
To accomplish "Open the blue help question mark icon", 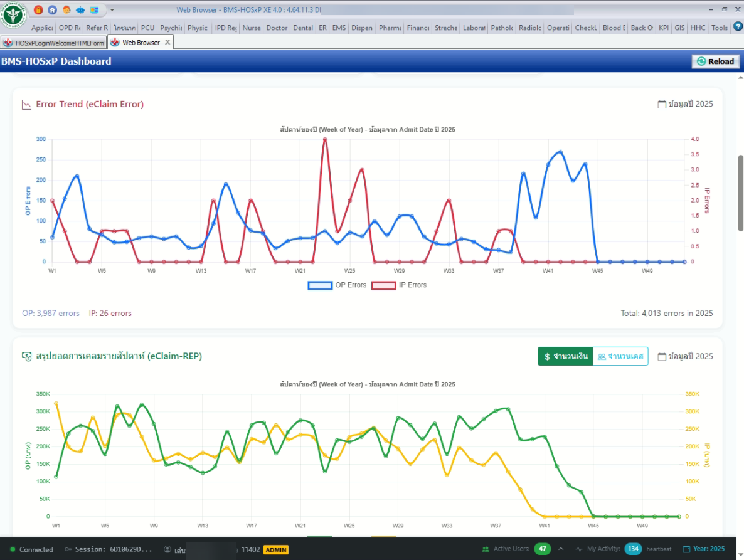I will (x=738, y=28).
